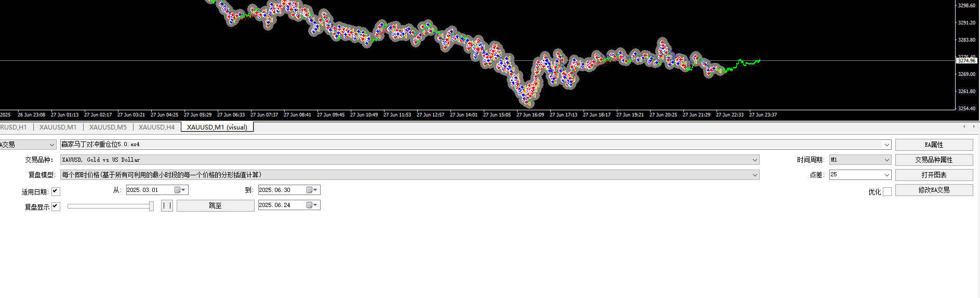Image resolution: width=980 pixels, height=298 pixels.
Task: Open calendar picker for 跳至 skip date
Action: point(312,205)
